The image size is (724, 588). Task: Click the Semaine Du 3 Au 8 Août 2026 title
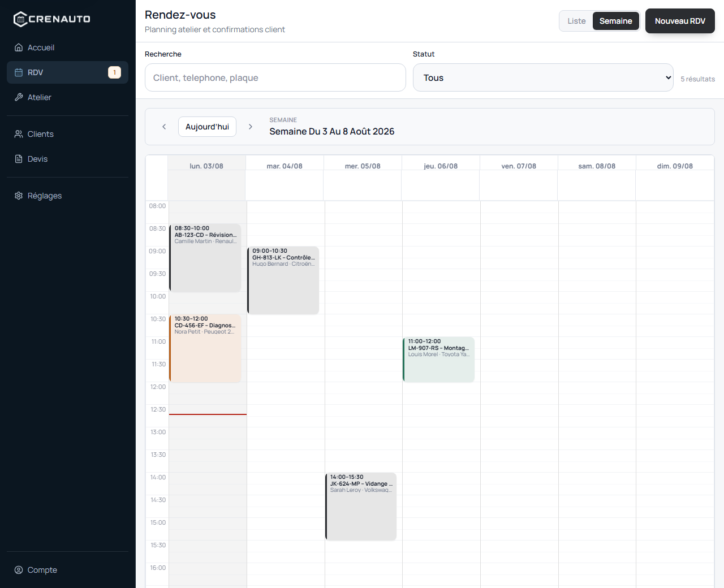coord(332,131)
